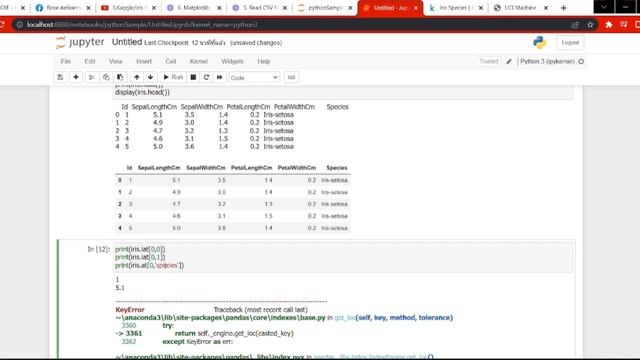The width and height of the screenshot is (640, 360).
Task: Open tab search chevron dropdown
Action: click(x=604, y=7)
